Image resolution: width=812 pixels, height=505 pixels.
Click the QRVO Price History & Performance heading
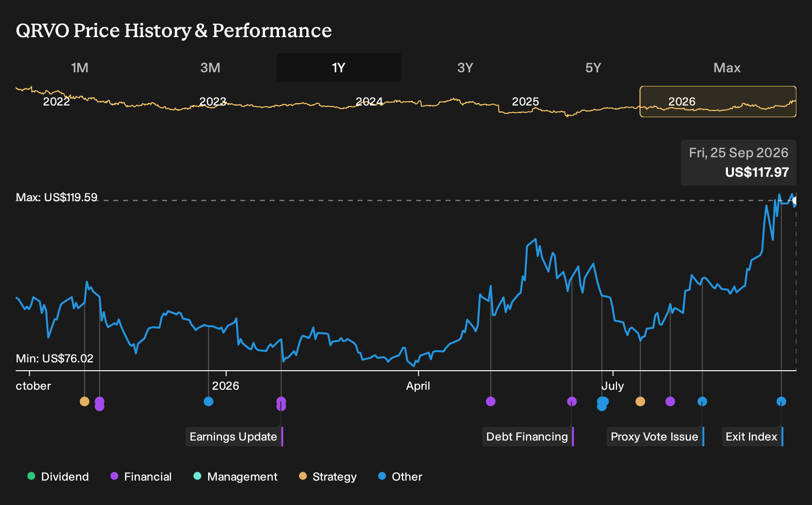coord(174,30)
